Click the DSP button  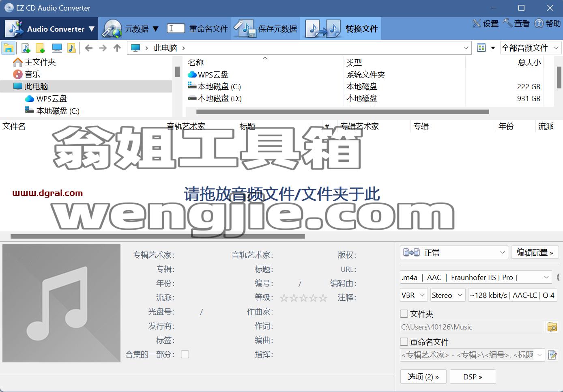pos(473,377)
